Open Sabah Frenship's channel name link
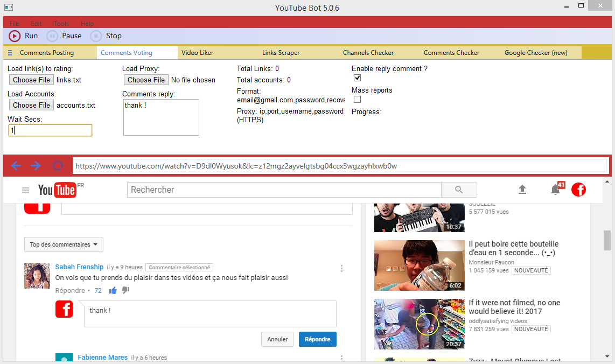This screenshot has width=615, height=364. 79,267
